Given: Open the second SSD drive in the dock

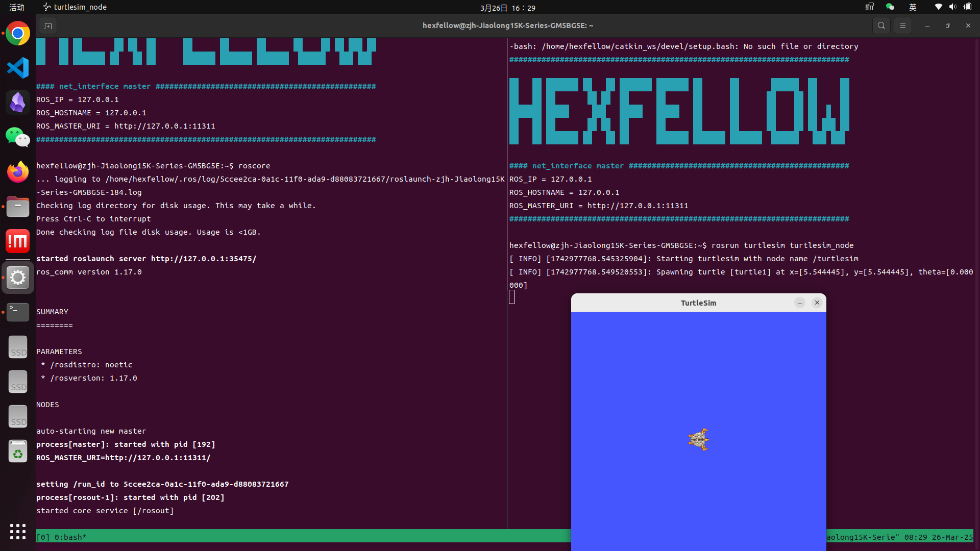Looking at the screenshot, I should 18,382.
